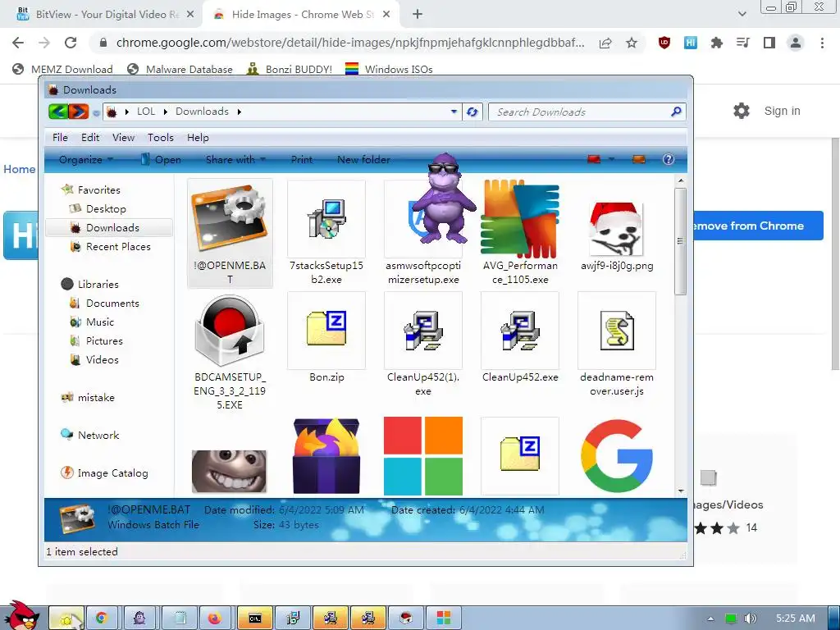Click Sign in link on Web Store

click(x=782, y=111)
